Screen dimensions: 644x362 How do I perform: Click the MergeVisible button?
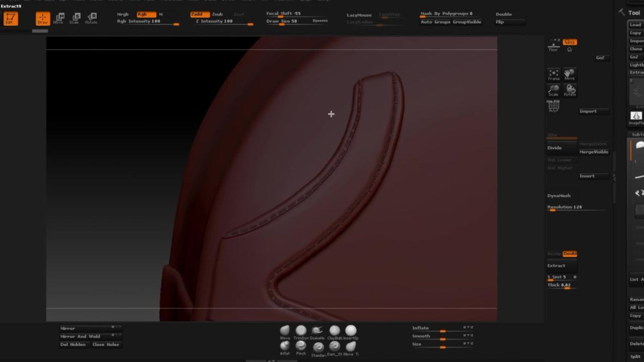(593, 152)
